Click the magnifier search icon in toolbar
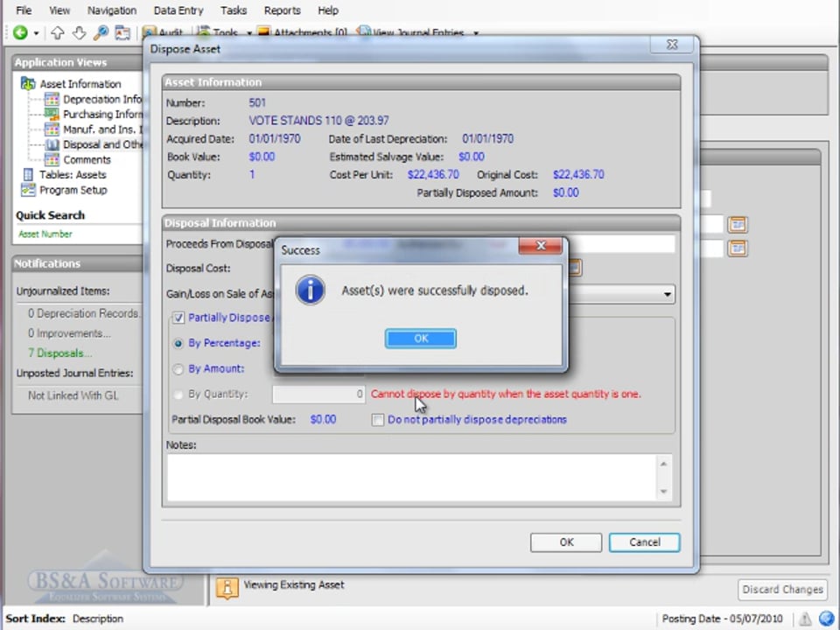The width and height of the screenshot is (840, 630). (100, 33)
